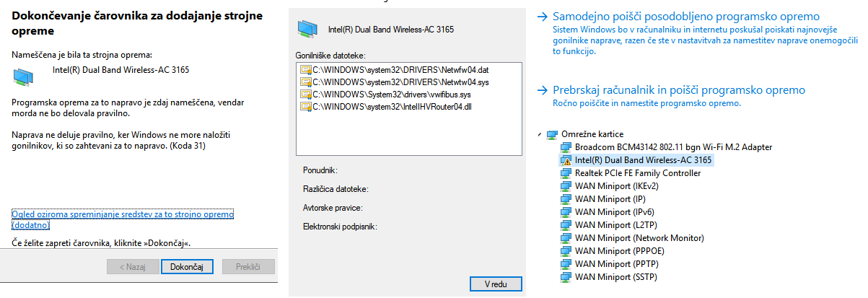Click the Avtorske pravice label
Viewport: 868px width, 298px height.
[333, 208]
